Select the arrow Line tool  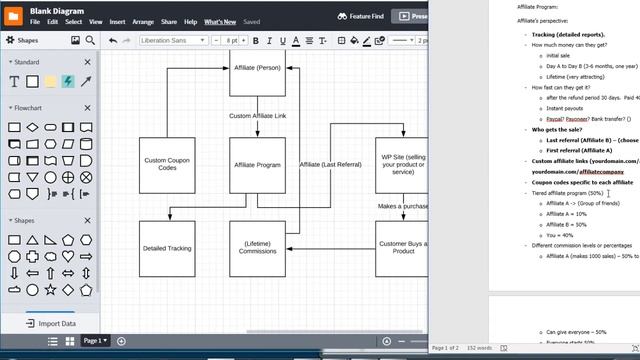(x=86, y=82)
